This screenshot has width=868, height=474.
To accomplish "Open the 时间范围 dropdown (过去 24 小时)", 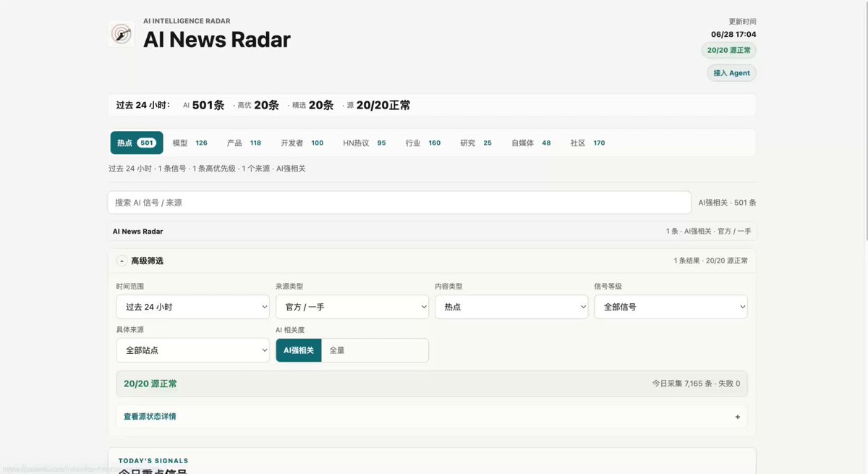I will coord(193,307).
